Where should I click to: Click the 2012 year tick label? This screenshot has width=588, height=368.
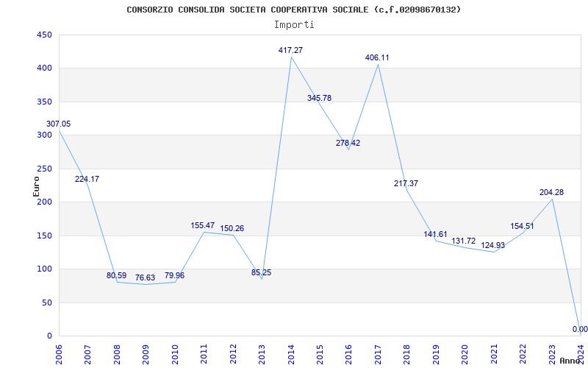[x=233, y=355]
